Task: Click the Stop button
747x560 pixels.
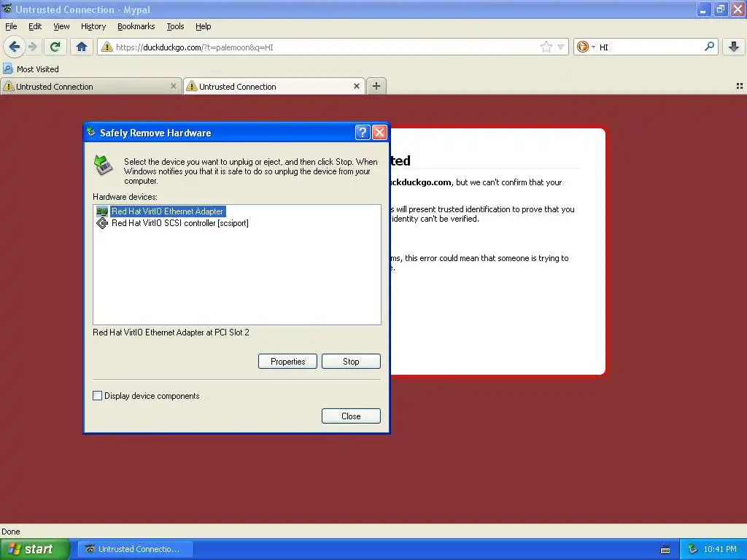Action: 351,362
